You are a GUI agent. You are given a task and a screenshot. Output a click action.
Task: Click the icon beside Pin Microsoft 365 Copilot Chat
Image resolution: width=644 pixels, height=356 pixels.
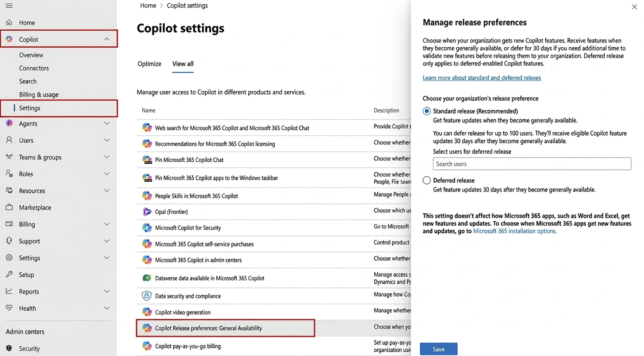pyautogui.click(x=147, y=159)
